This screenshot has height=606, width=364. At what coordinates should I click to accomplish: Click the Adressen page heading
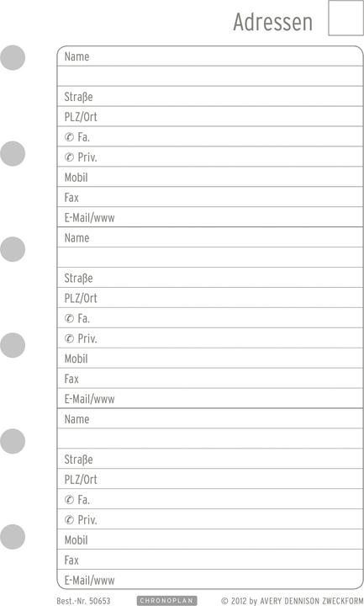tap(273, 22)
